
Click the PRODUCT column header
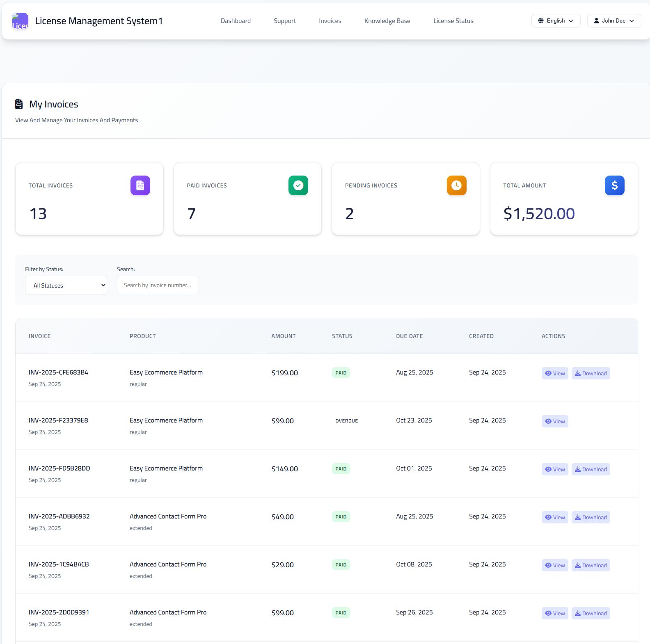pos(143,336)
